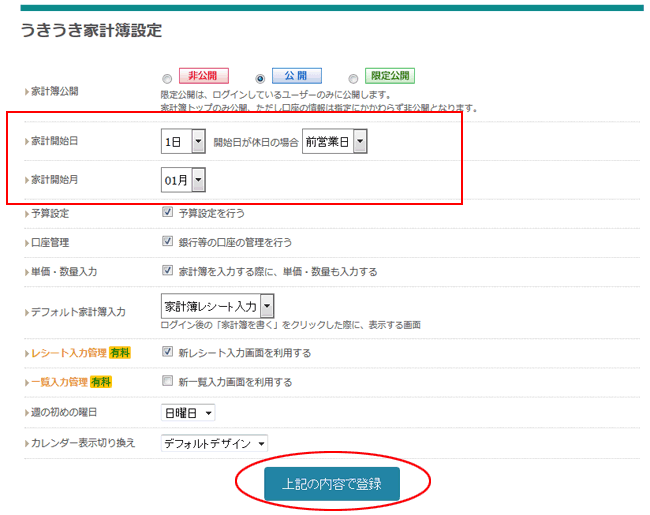Click the 新一覧入力画面を利用する label text

(x=235, y=382)
